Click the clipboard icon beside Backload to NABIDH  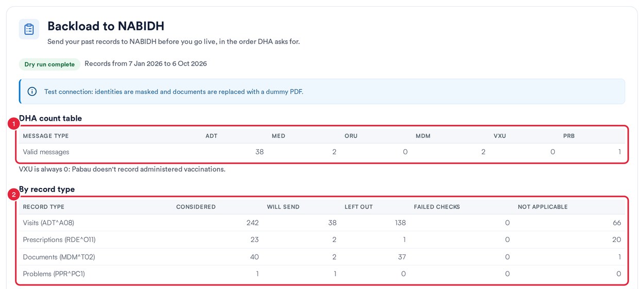click(x=29, y=29)
